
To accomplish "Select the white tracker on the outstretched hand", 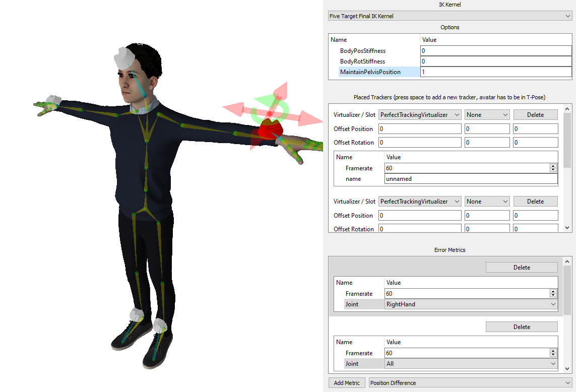I will (x=53, y=100).
